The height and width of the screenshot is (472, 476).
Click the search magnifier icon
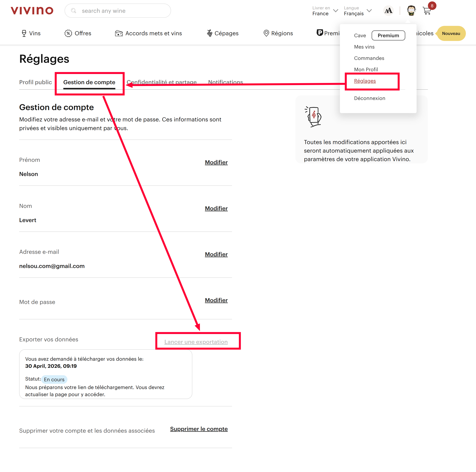(x=73, y=11)
